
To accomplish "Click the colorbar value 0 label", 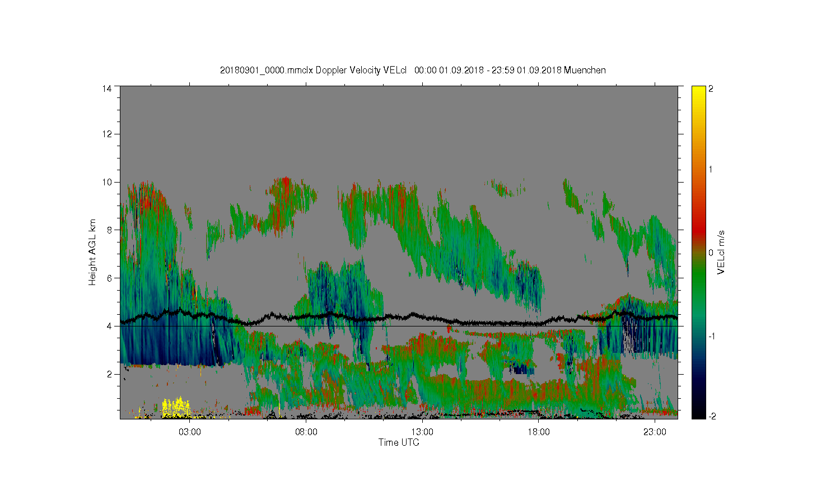I will tap(711, 253).
